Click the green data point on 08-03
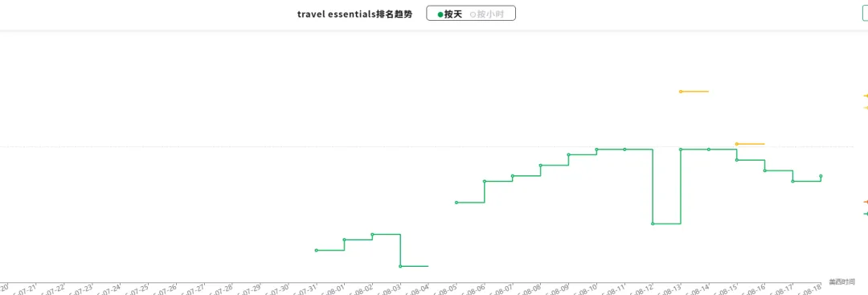The image size is (868, 295). coord(400,266)
